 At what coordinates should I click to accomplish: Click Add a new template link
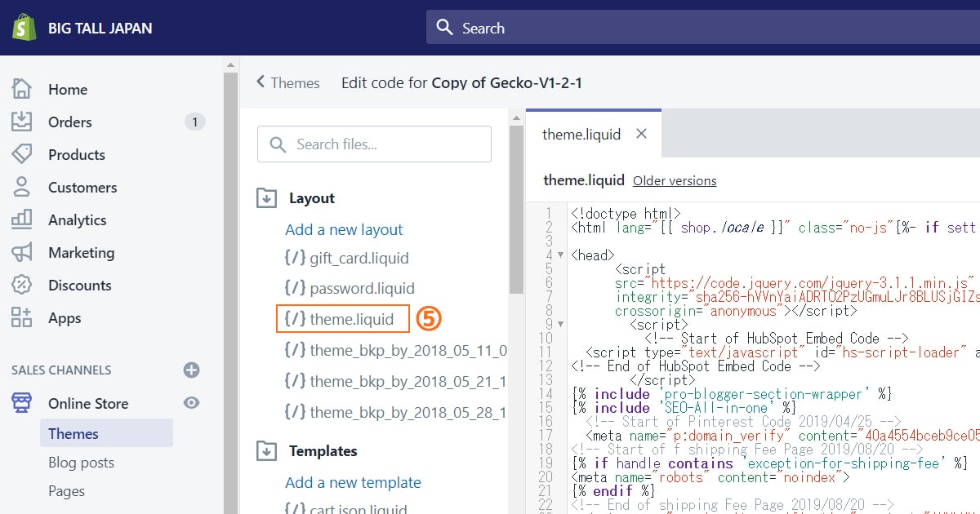tap(353, 482)
